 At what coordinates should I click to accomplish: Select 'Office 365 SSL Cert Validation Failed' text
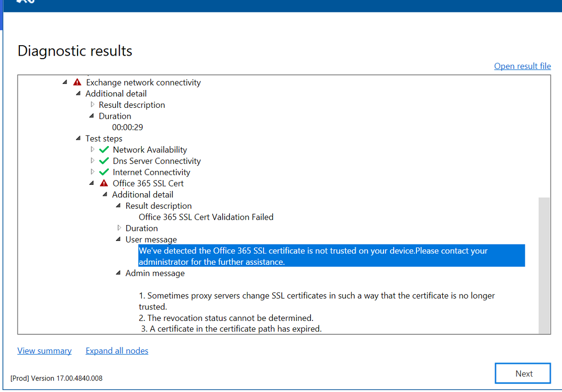point(206,217)
